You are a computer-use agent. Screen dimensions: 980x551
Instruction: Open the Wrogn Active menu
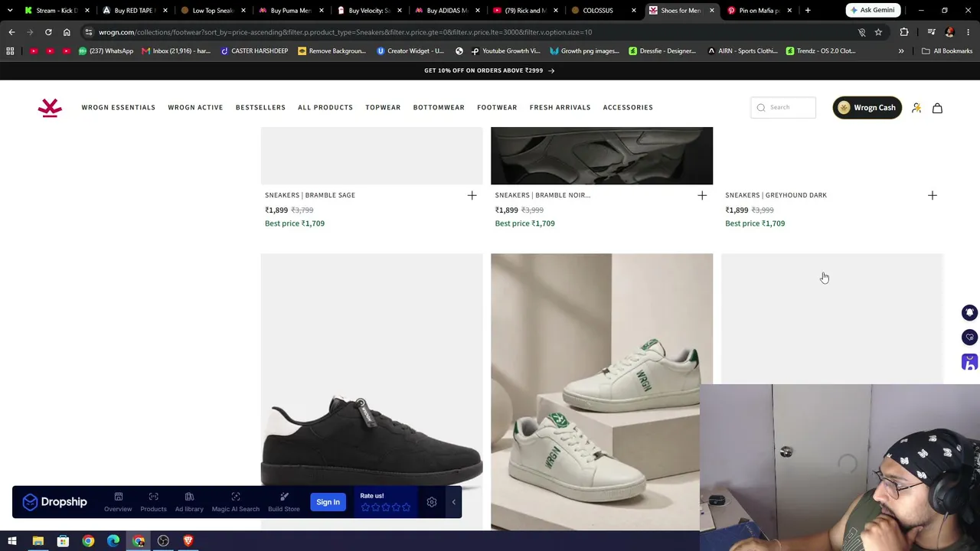point(195,107)
